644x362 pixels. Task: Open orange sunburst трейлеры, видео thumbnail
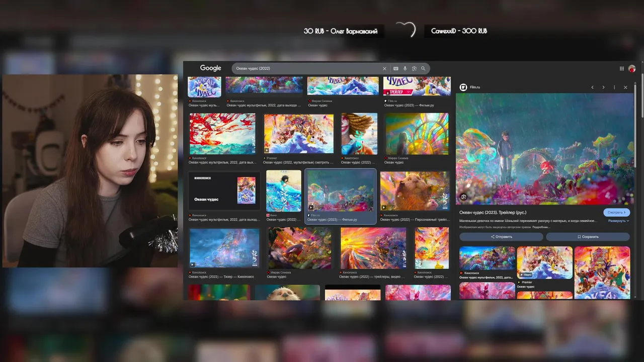373,248
